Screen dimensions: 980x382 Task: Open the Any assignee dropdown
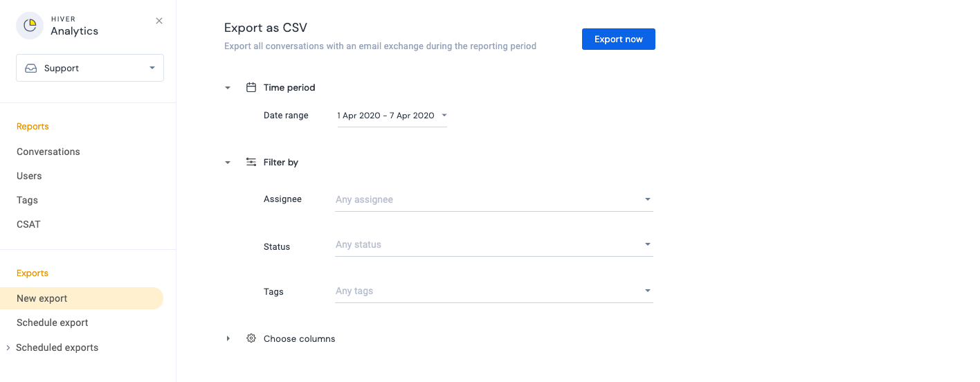tap(494, 199)
